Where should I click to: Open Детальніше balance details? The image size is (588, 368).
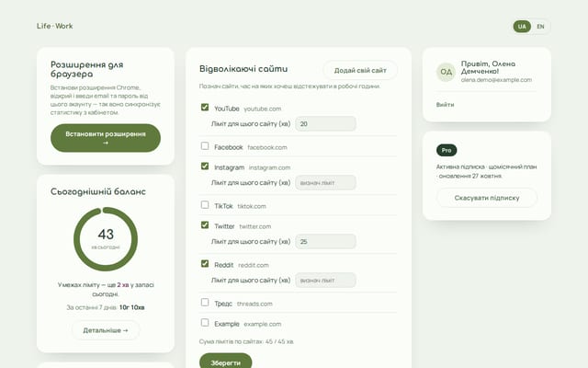click(106, 330)
